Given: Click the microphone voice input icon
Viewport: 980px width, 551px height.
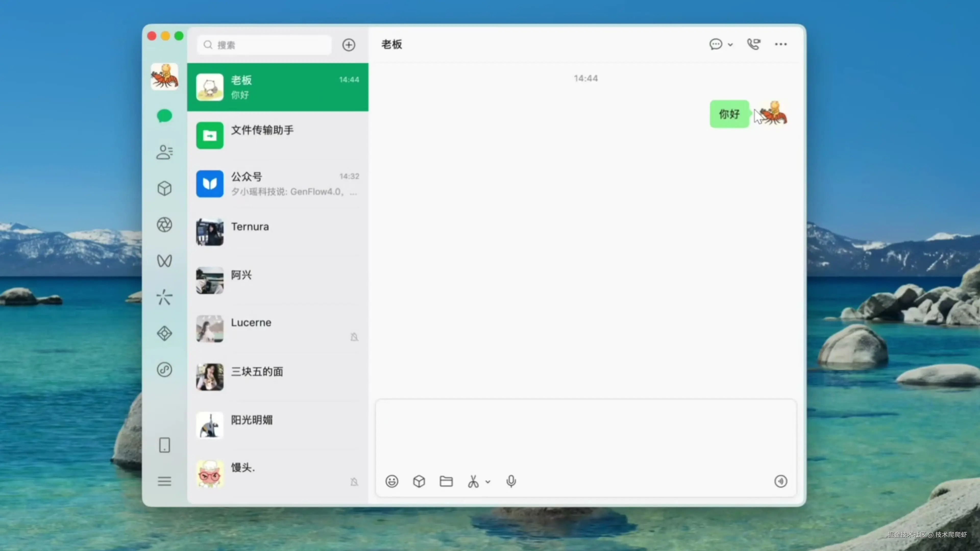Looking at the screenshot, I should coord(511,481).
